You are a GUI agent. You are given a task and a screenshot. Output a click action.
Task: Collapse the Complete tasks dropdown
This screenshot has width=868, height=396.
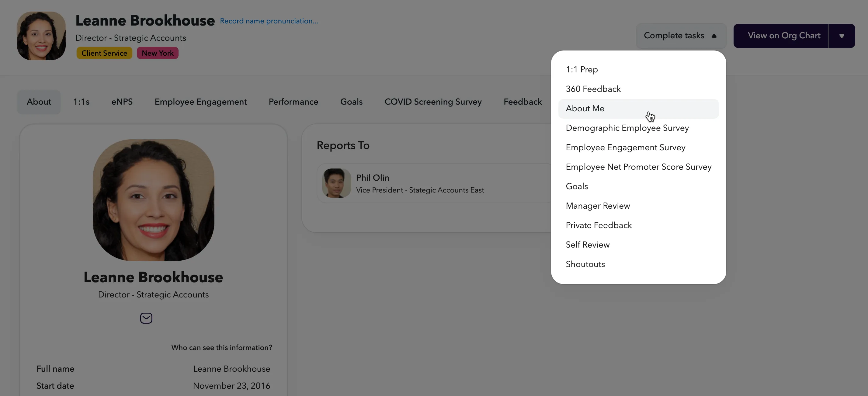[x=681, y=36]
